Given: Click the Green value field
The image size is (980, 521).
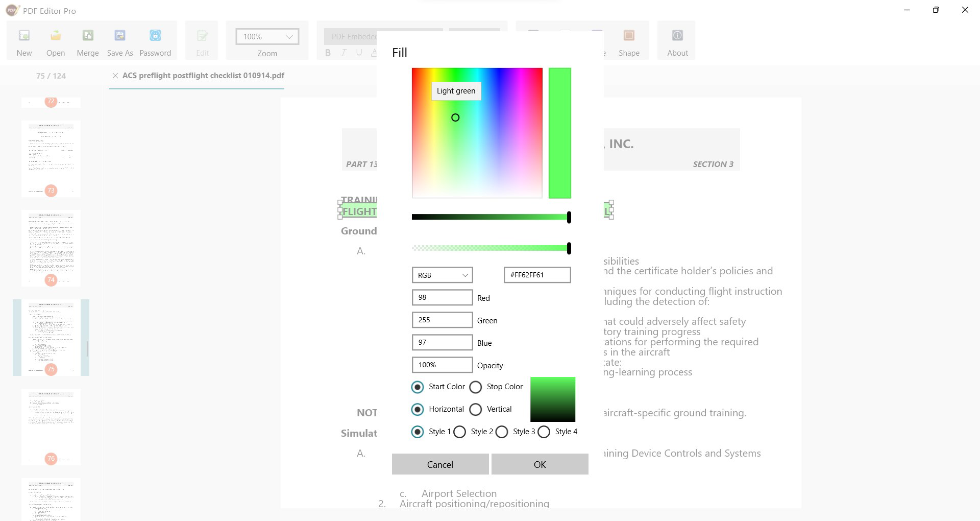Looking at the screenshot, I should coord(442,320).
